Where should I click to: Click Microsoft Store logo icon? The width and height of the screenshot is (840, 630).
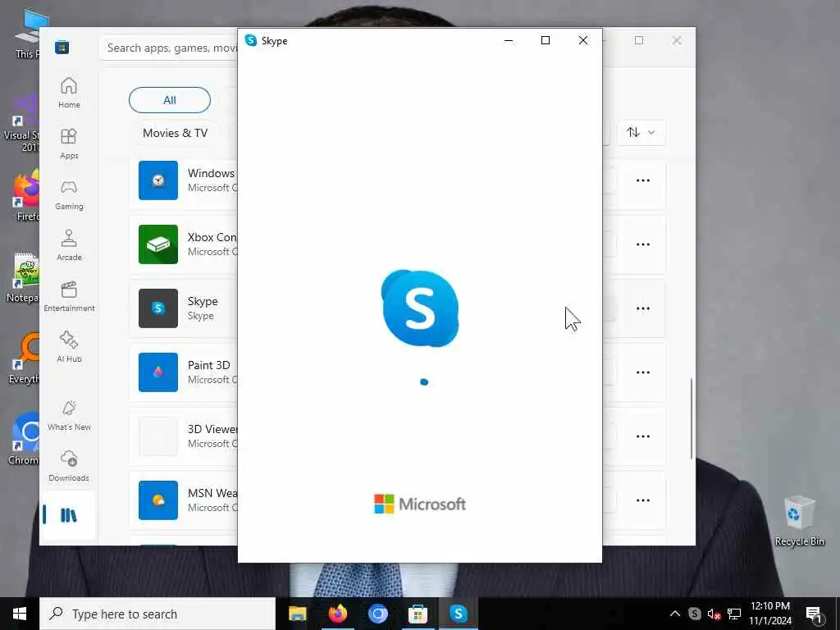(62, 48)
